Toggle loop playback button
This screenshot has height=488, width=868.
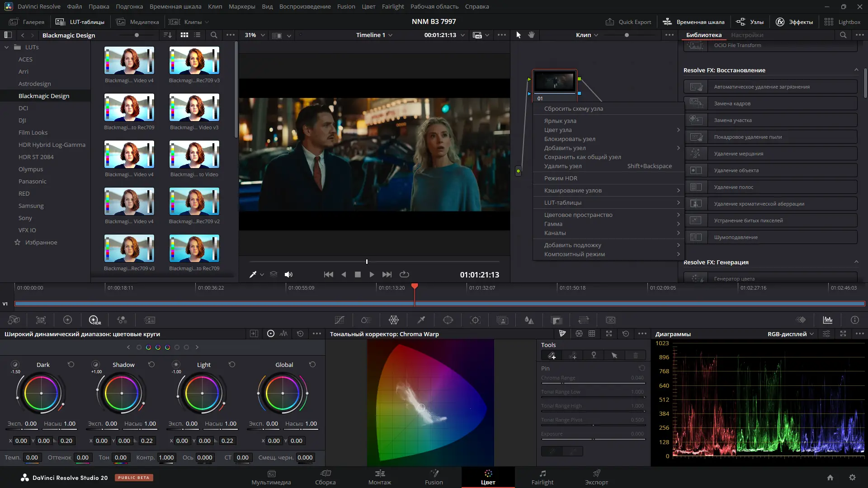click(x=404, y=274)
